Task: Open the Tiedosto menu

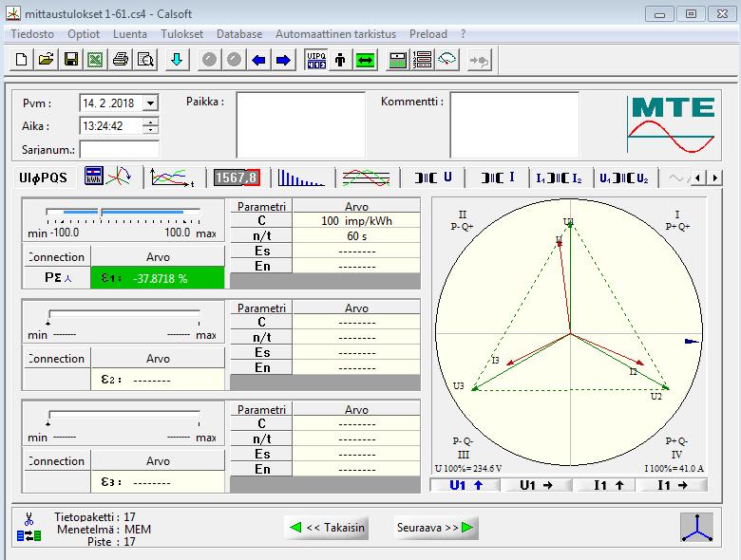Action: (x=32, y=34)
